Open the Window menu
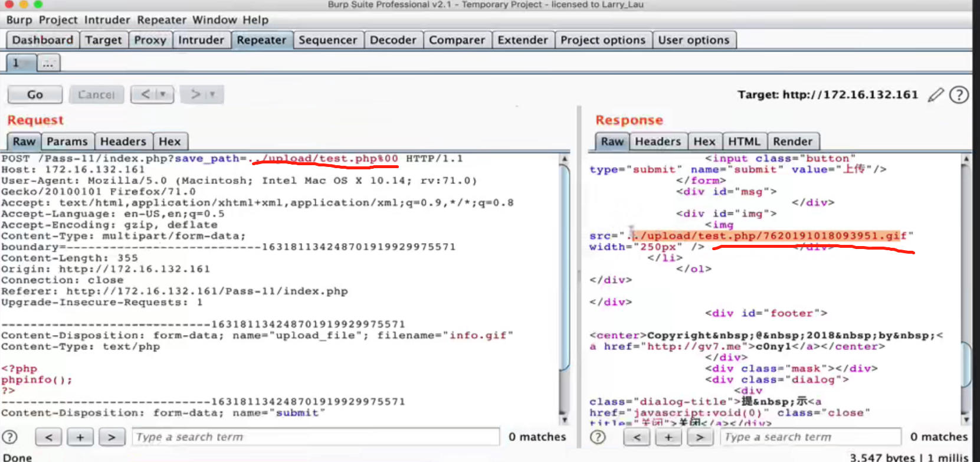The image size is (980, 462). point(215,19)
